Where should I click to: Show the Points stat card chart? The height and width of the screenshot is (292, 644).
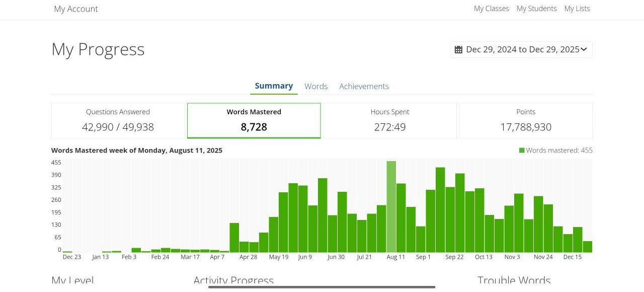pos(526,121)
